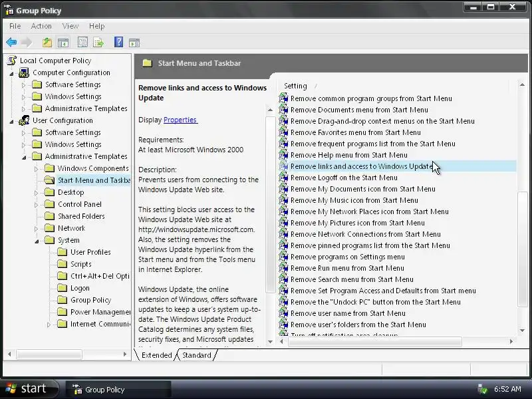Click the User Configuration user icon
Screen dimensions: 532x399
coord(24,120)
